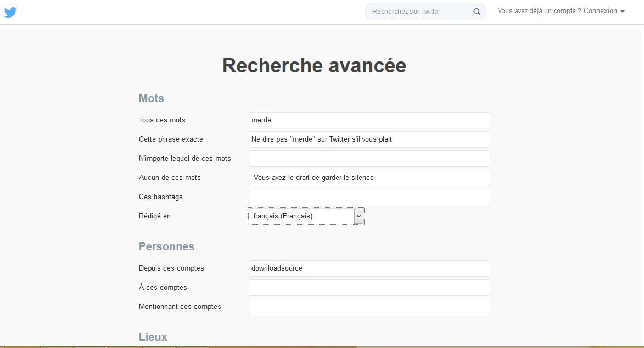The image size is (644, 348).
Task: Click the 'Ces hashtags' label
Action: (x=161, y=197)
